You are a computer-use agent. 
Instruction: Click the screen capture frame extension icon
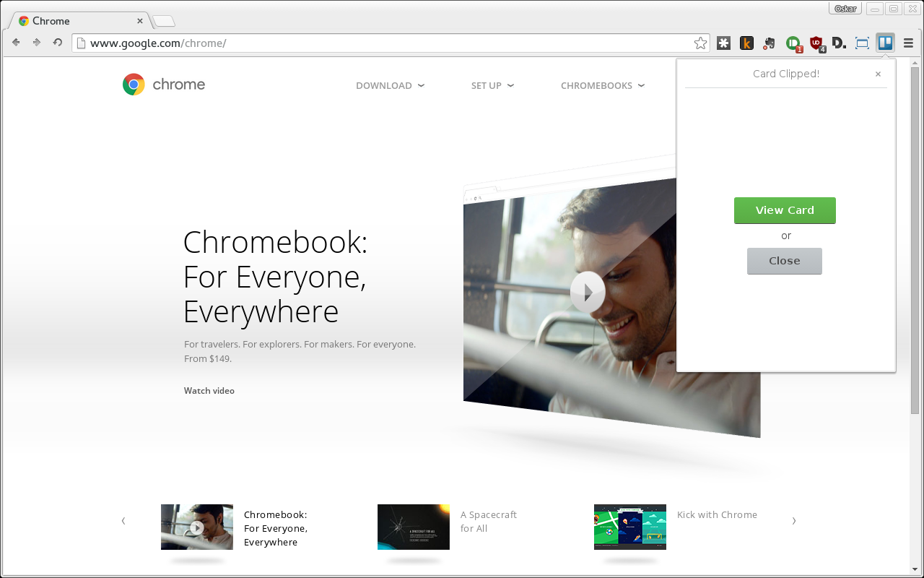click(862, 43)
